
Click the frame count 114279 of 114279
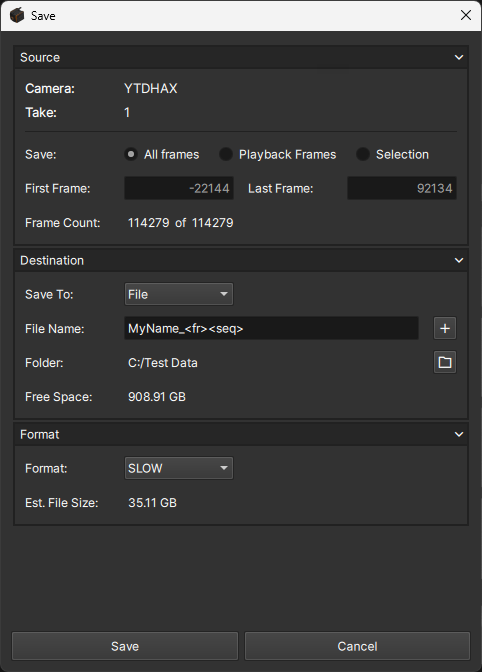click(180, 223)
